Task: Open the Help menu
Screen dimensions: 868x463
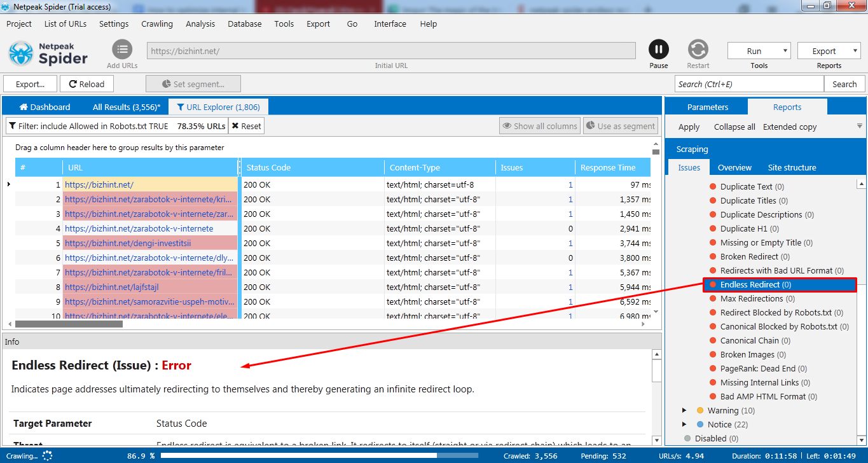Action: pos(429,24)
